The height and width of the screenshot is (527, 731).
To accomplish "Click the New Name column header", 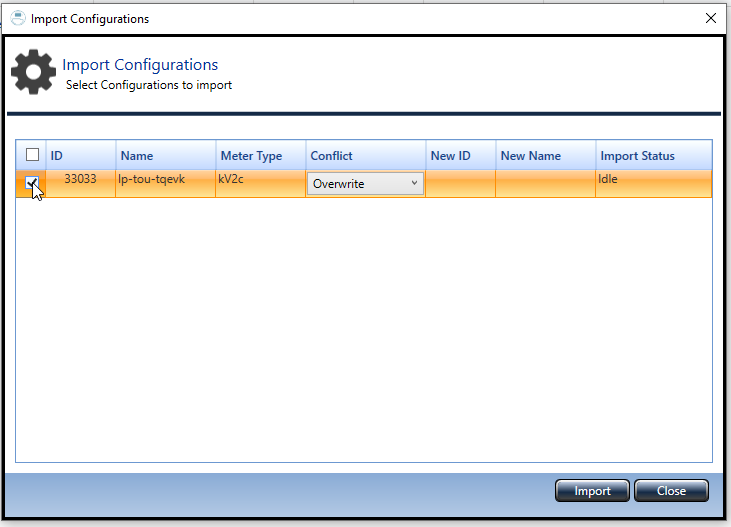I will coord(545,156).
